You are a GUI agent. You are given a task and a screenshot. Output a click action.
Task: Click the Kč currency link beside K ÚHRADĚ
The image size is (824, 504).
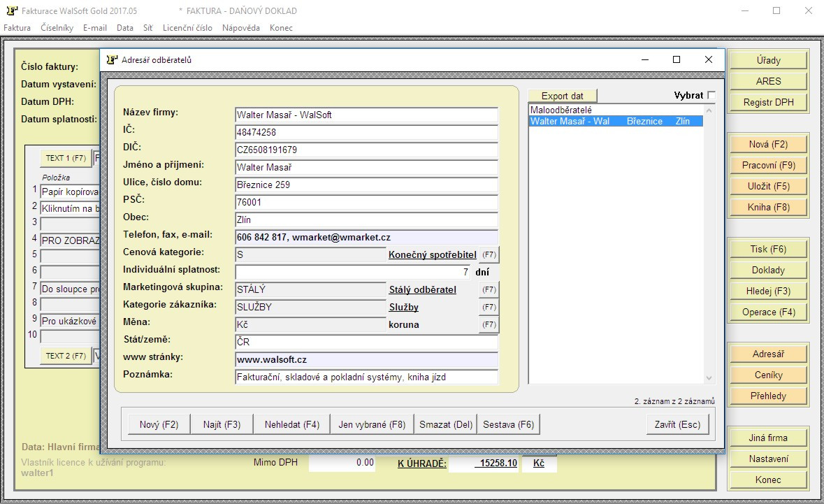tap(539, 463)
